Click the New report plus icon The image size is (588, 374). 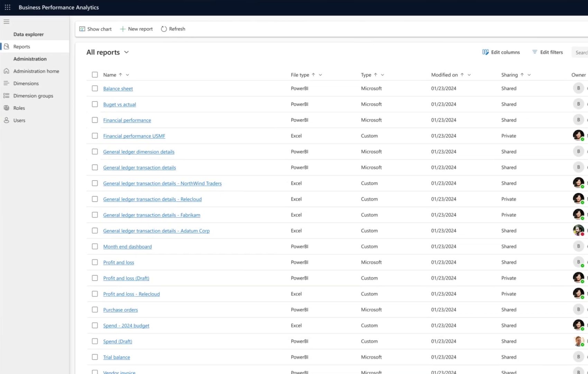pos(122,29)
